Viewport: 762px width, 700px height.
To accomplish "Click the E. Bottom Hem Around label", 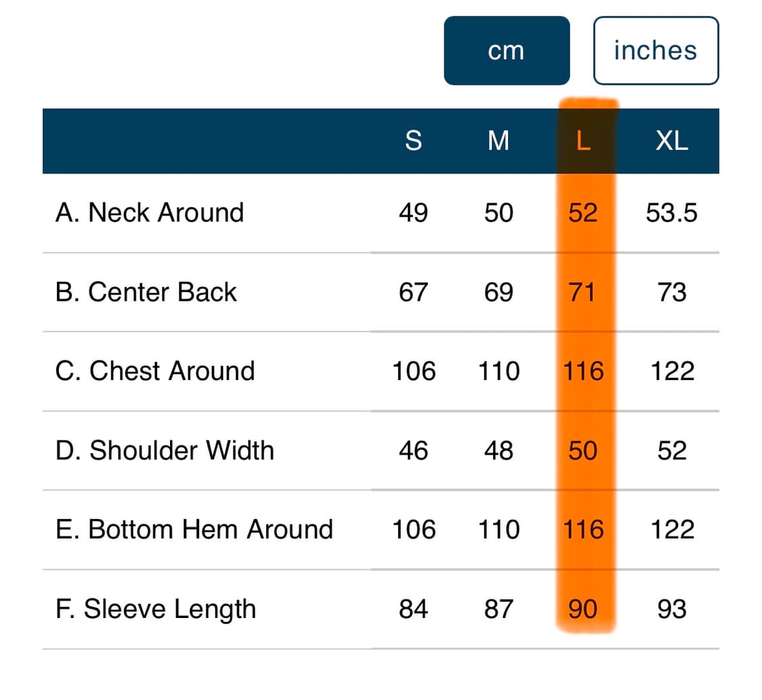I will coord(194,529).
